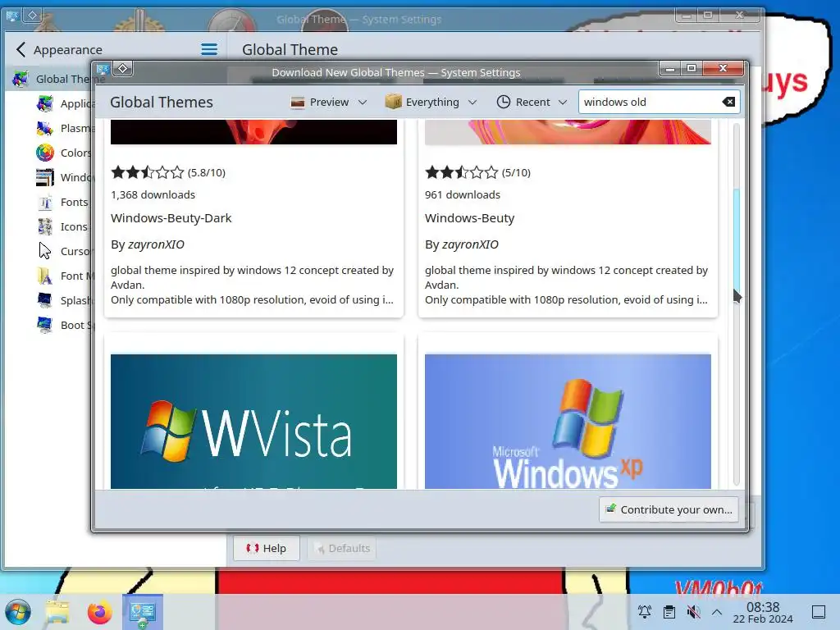Image resolution: width=840 pixels, height=630 pixels.
Task: Open the Cursors sidebar icon
Action: point(45,251)
